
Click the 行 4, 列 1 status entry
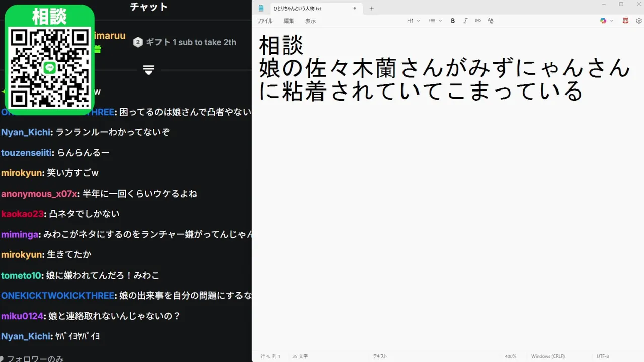[x=270, y=356]
